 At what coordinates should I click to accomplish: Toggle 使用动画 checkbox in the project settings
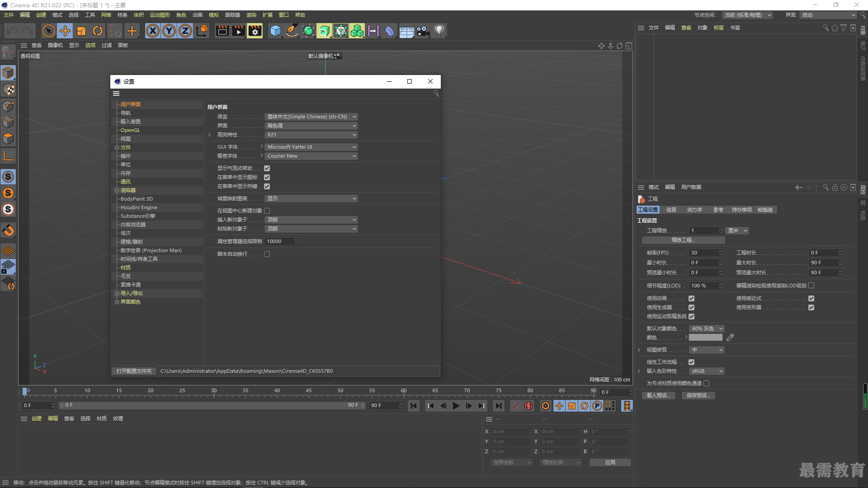691,299
